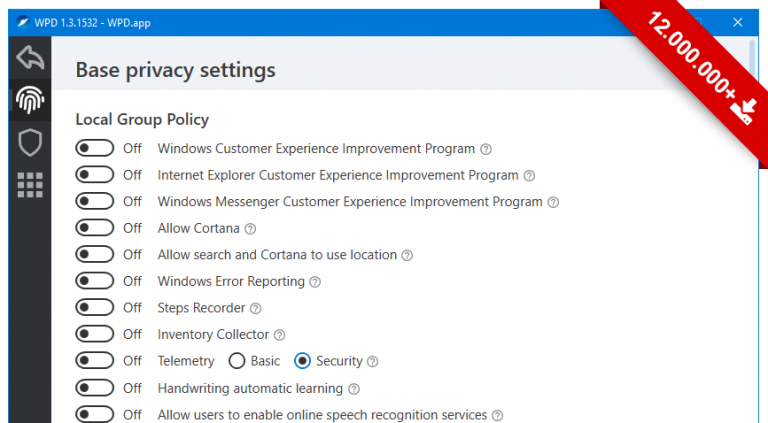
Task: Show help for Allow Cortana setting
Action: pos(250,229)
